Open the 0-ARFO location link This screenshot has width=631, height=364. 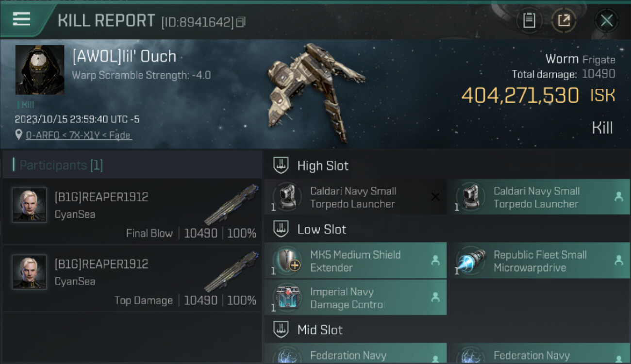tap(79, 135)
